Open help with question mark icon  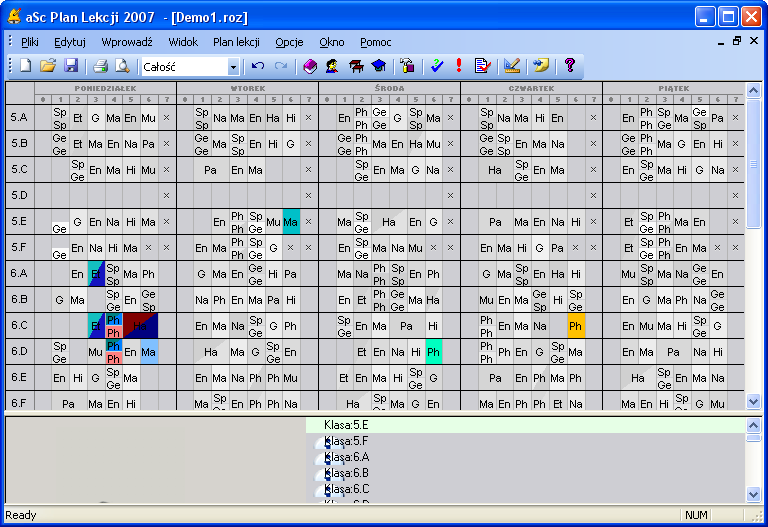570,66
